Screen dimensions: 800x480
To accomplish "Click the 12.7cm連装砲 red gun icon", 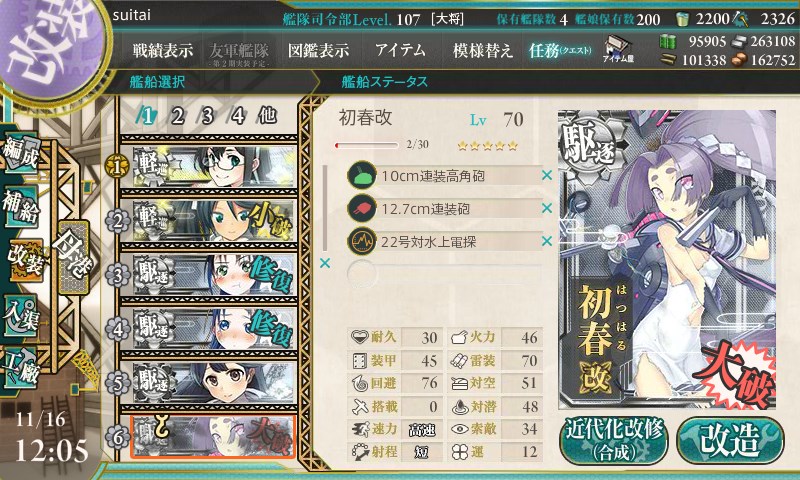I will [x=362, y=209].
